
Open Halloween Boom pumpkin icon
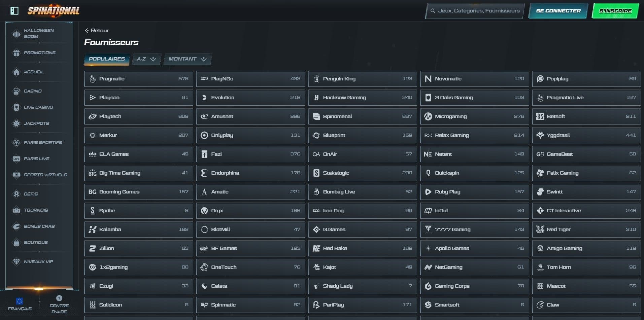tap(16, 34)
